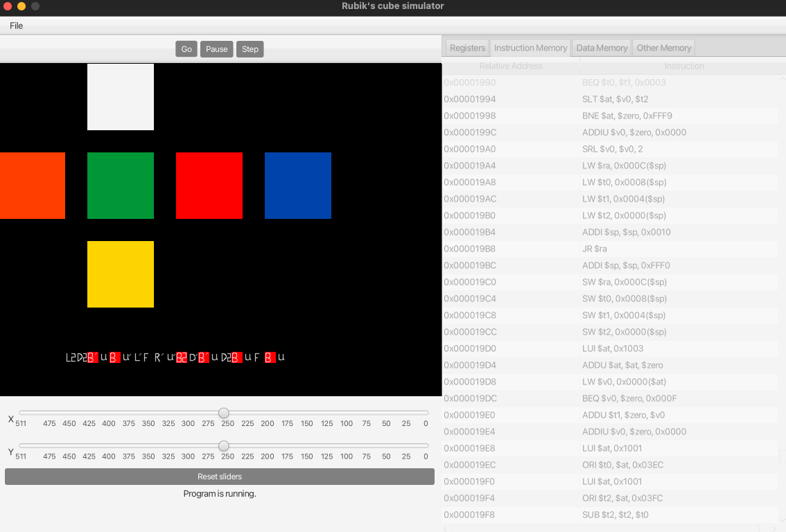Screen dimensions: 786x532
Task: Open the File menu
Action: coord(16,26)
